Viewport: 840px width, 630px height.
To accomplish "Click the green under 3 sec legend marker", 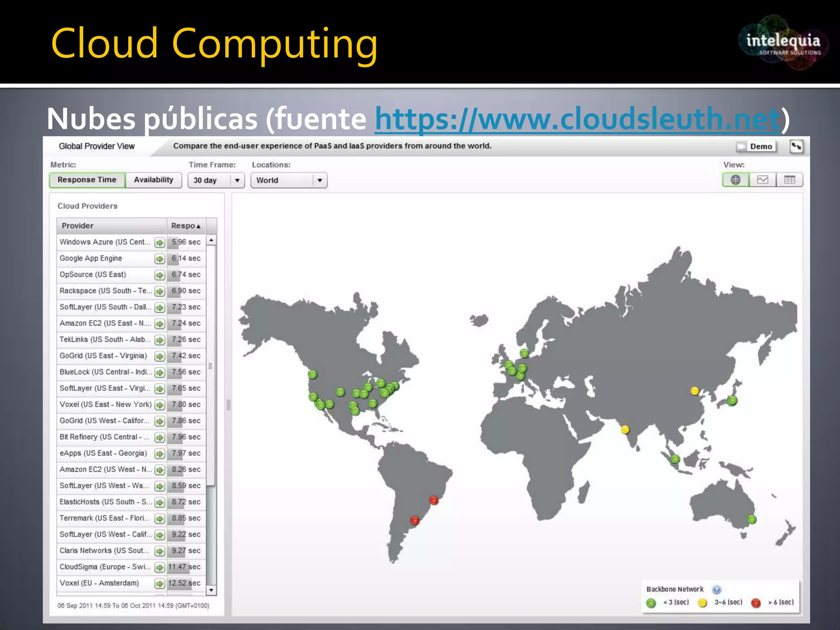I will click(x=651, y=603).
